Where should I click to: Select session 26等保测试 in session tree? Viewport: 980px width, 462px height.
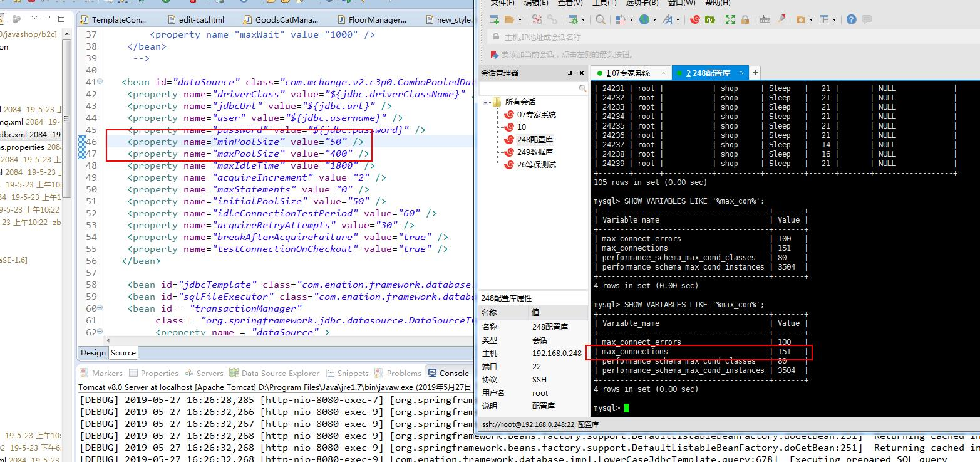[x=536, y=164]
